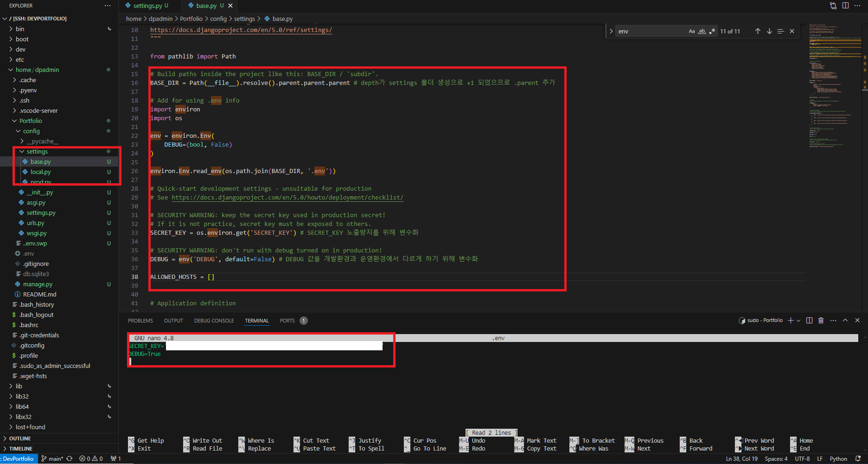Open the .gitignore file
868x464 pixels.
pyautogui.click(x=36, y=264)
